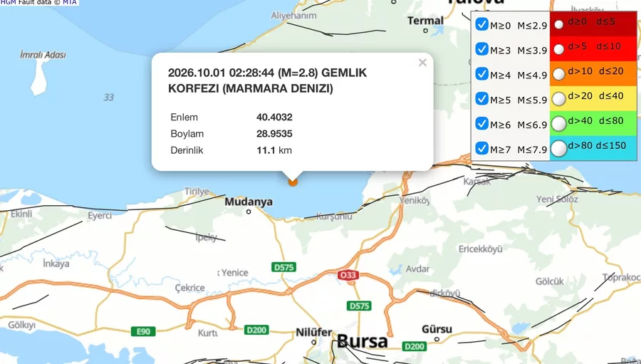Image resolution: width=641 pixels, height=364 pixels.
Task: Uncheck the M≥7 M≤7.9 checkbox
Action: point(482,148)
